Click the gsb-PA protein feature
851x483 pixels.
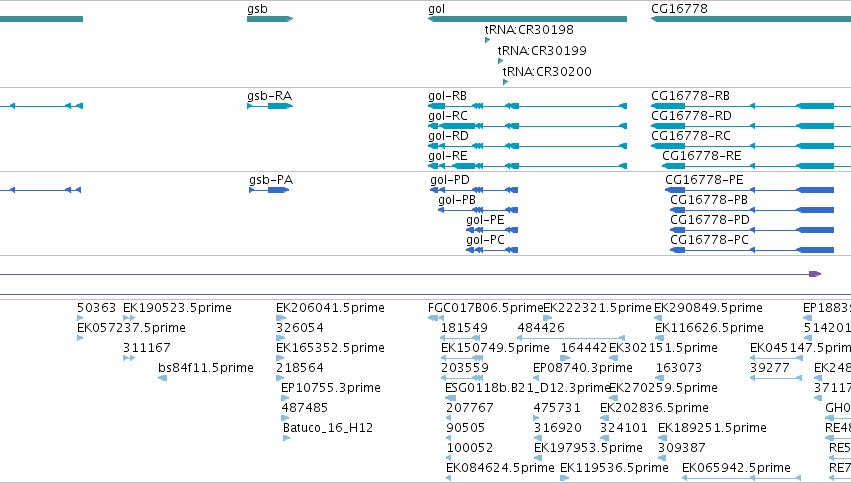(x=269, y=190)
